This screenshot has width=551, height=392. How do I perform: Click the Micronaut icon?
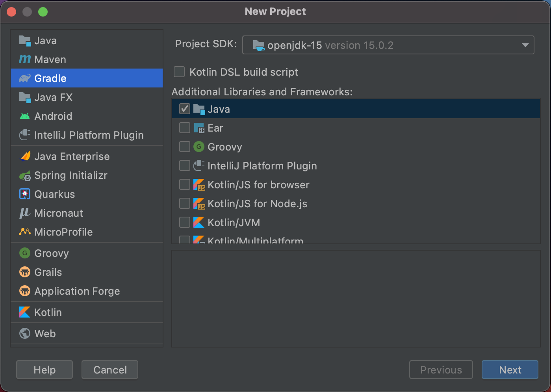[25, 213]
